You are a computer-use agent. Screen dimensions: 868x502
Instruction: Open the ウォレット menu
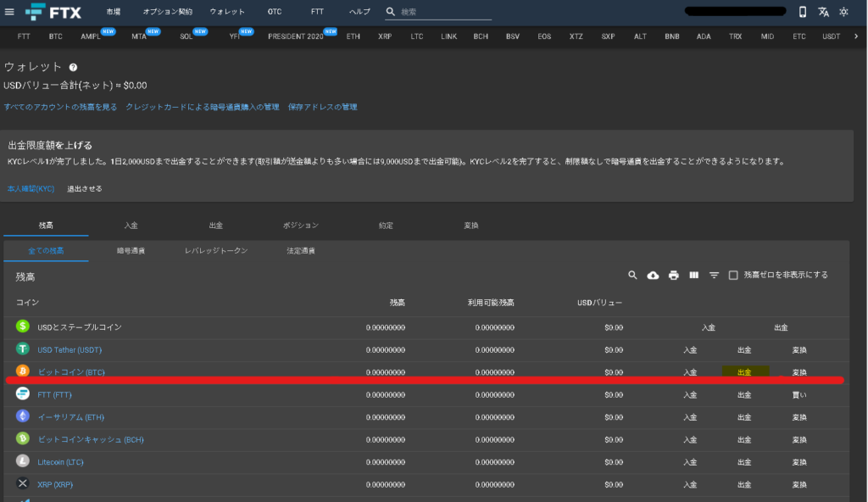[227, 12]
